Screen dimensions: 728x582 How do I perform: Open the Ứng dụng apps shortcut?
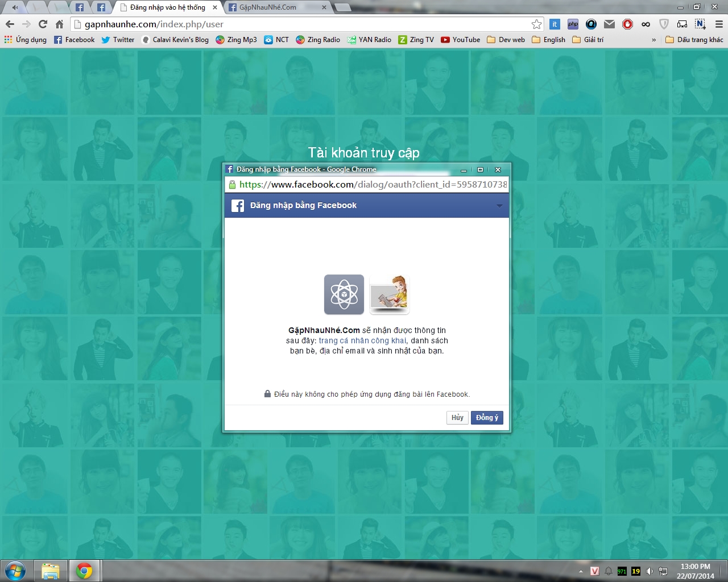(26, 40)
